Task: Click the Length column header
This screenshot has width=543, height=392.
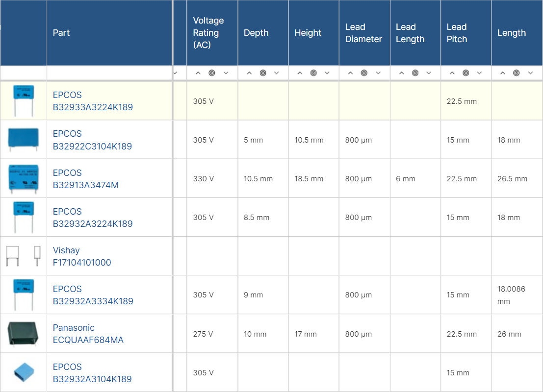Action: click(517, 33)
